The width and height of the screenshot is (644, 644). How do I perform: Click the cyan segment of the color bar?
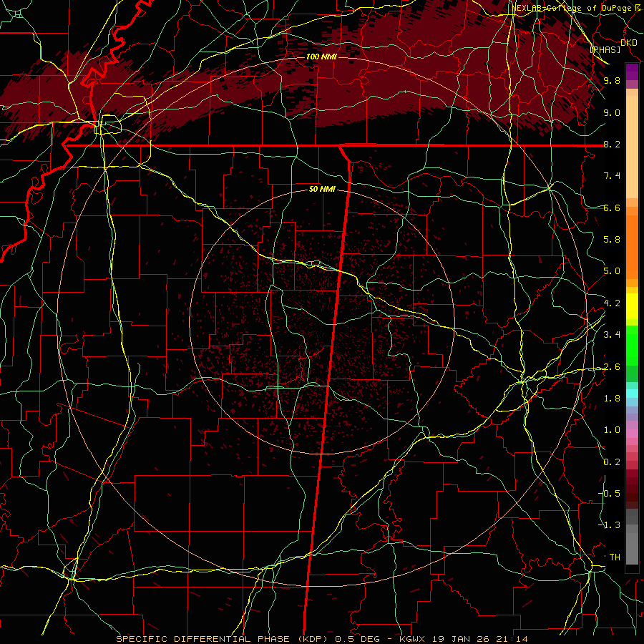(632, 393)
